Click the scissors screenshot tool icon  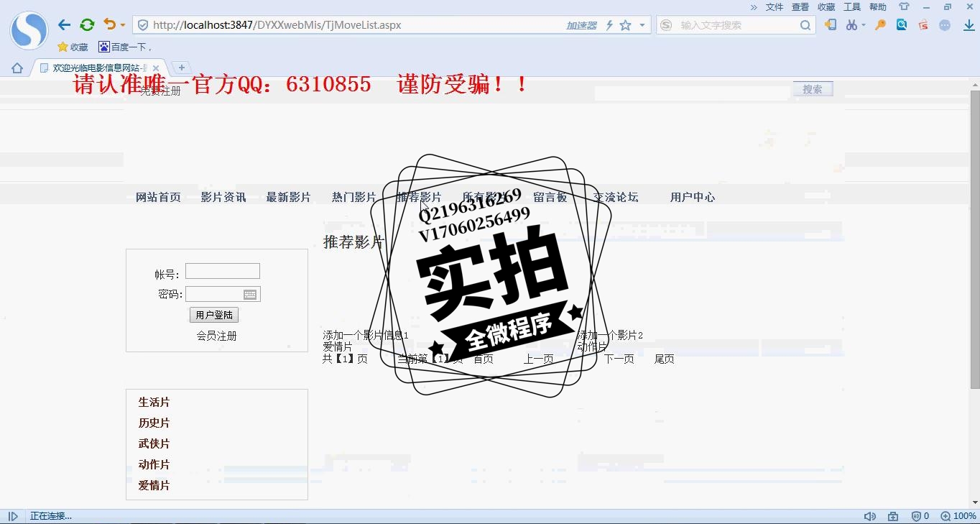click(x=851, y=25)
